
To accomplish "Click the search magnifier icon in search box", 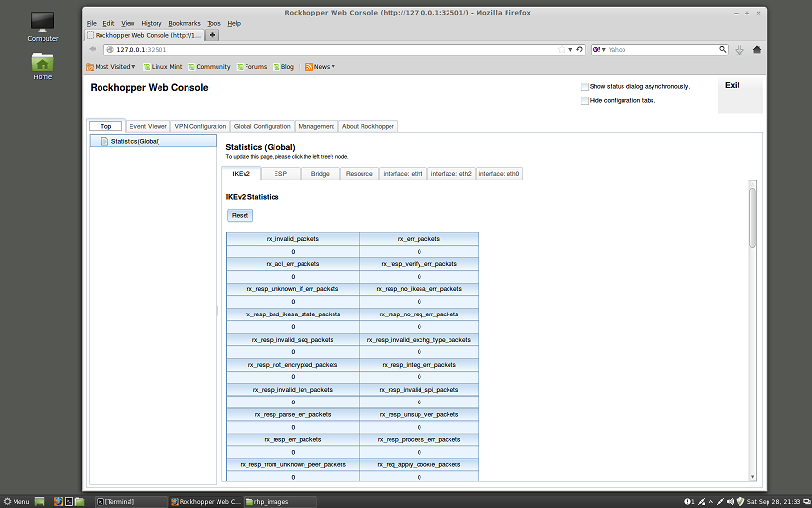I will [722, 49].
